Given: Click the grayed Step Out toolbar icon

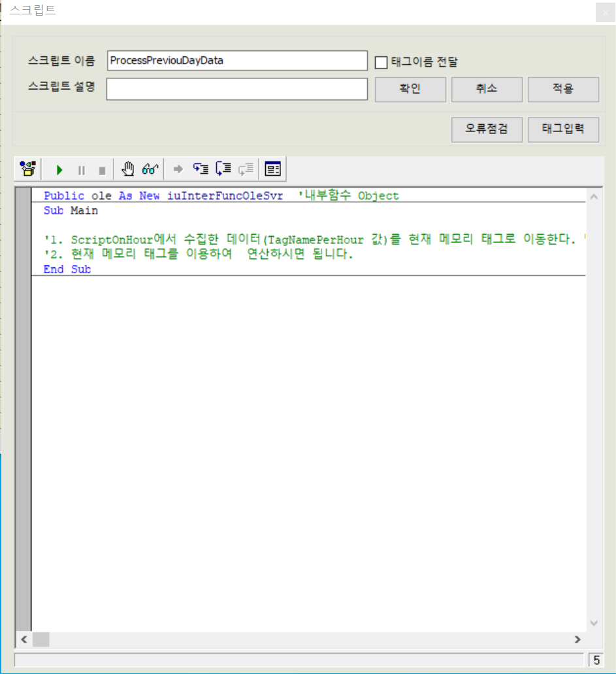Looking at the screenshot, I should 244,169.
